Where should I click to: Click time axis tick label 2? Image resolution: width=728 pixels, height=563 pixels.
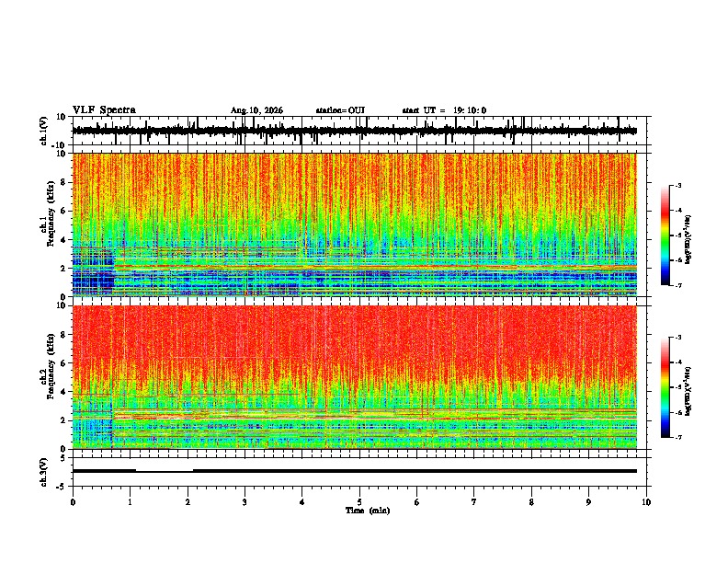coord(188,502)
